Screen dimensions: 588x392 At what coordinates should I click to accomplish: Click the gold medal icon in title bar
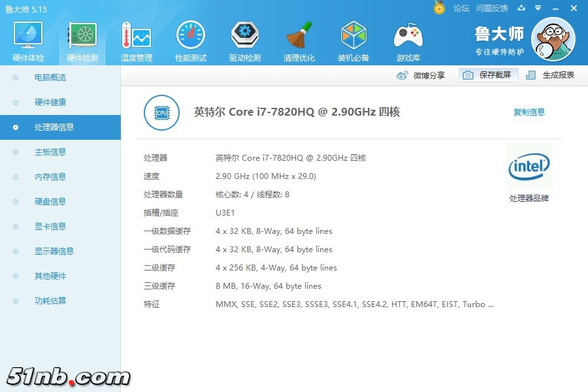(x=440, y=8)
